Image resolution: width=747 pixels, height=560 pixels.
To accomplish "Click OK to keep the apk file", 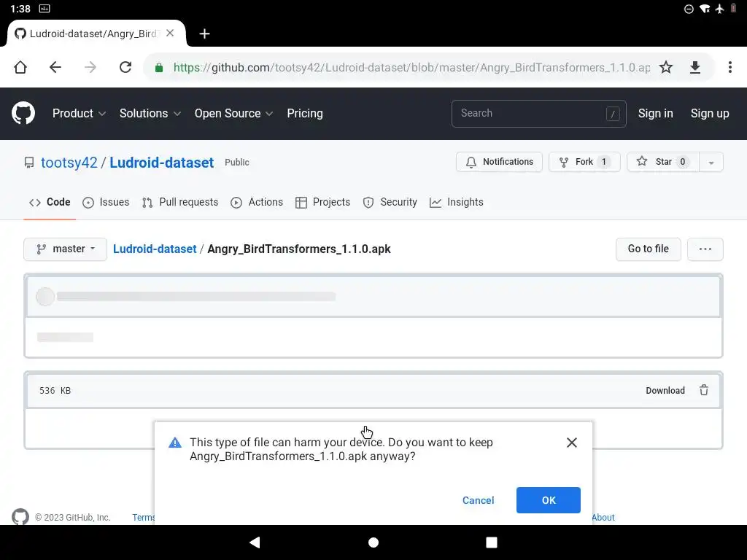I will tap(549, 500).
